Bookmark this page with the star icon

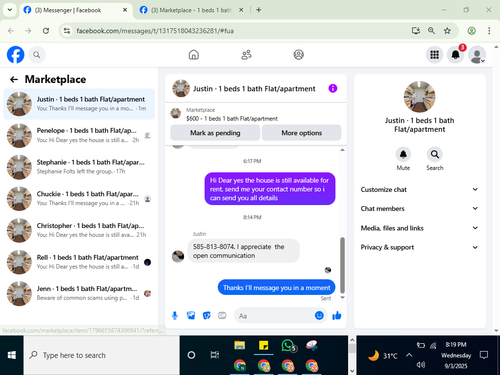coord(447,31)
